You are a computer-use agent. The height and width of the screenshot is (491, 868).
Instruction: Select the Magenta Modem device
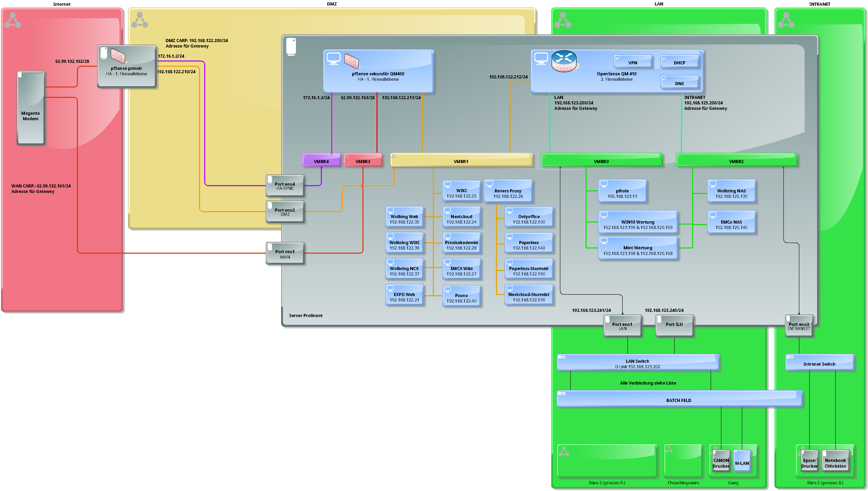pyautogui.click(x=31, y=108)
